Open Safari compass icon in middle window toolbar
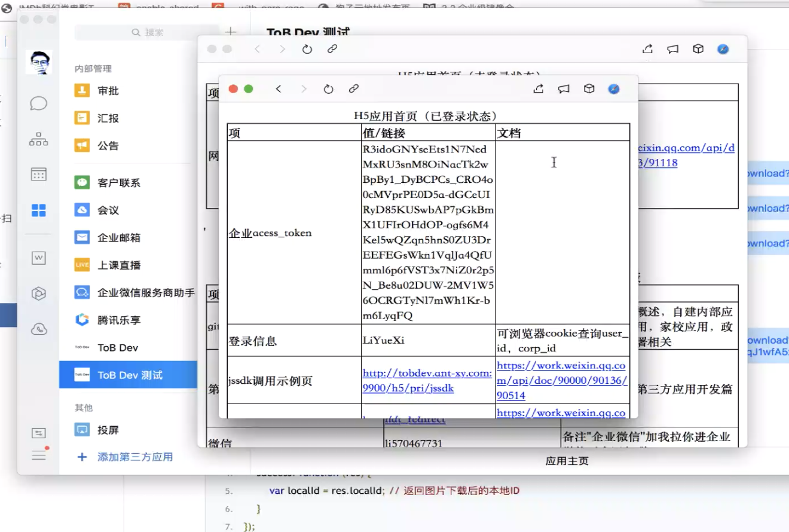Screen dimensions: 789x532 723,49
